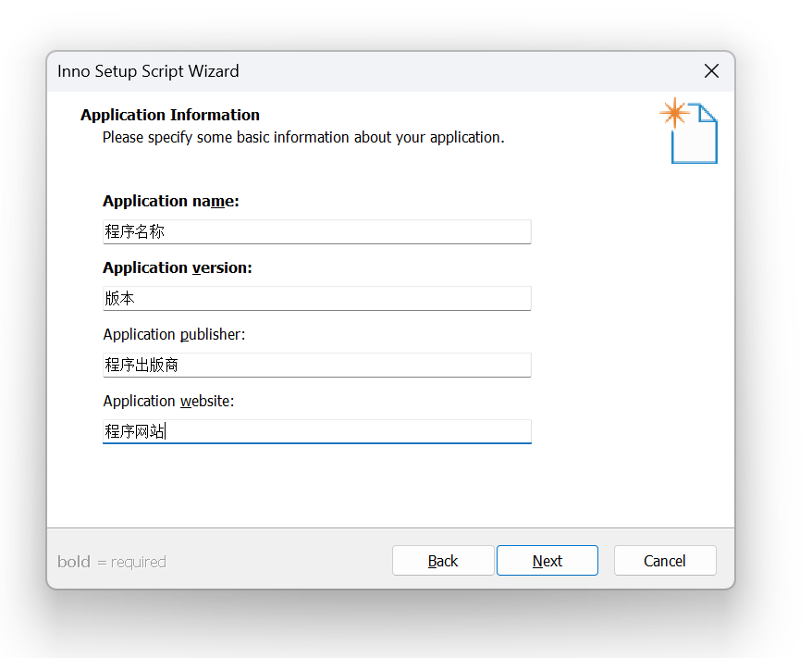Click the new script wizard page icon
Screen dimensions: 812x658
689,130
